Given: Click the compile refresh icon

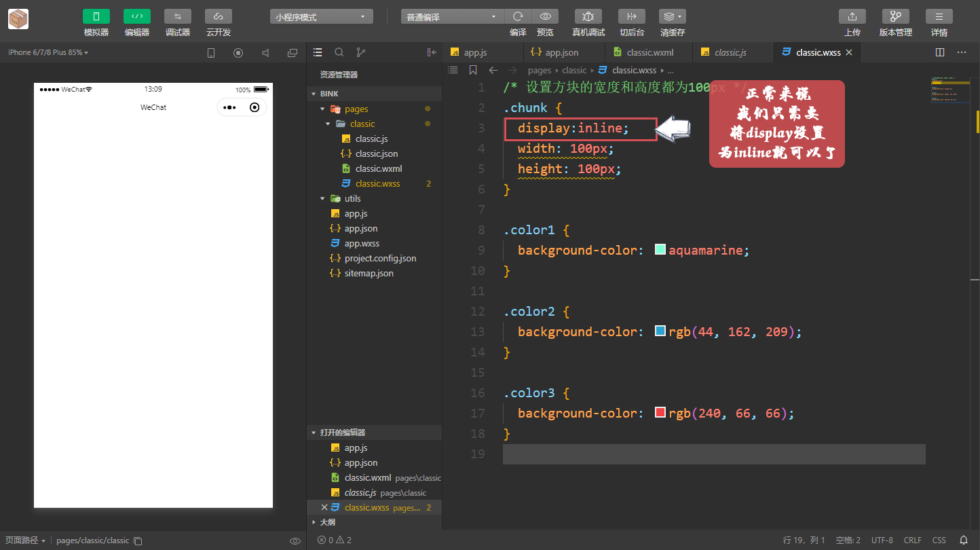Looking at the screenshot, I should pyautogui.click(x=518, y=16).
